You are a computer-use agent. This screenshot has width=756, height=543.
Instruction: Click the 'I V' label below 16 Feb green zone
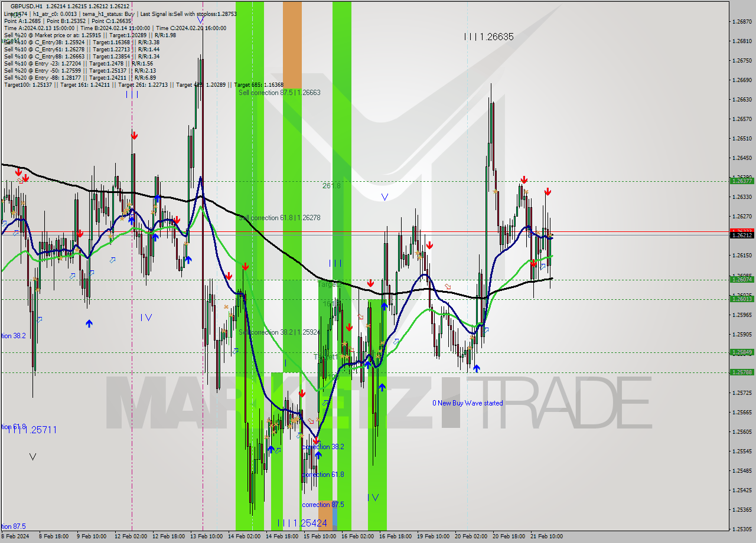pyautogui.click(x=373, y=498)
